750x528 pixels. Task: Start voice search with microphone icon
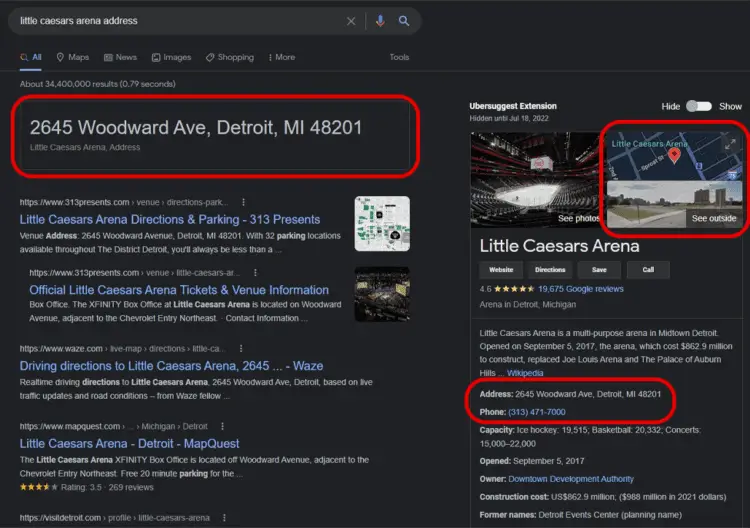[x=380, y=21]
